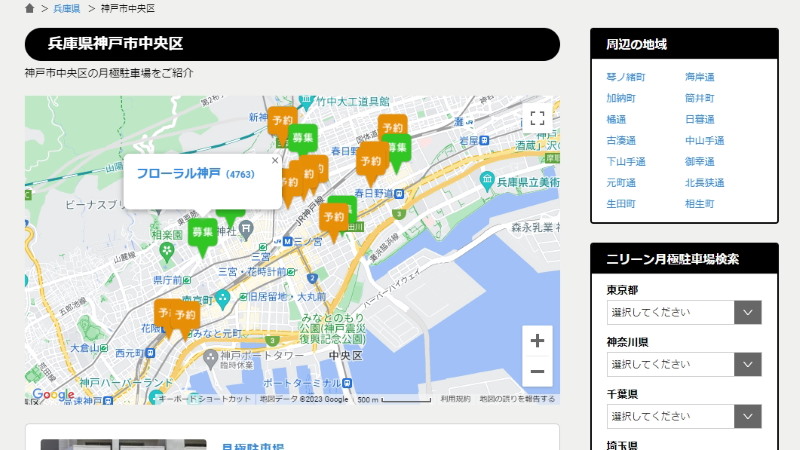This screenshot has height=450, width=800.
Task: Click the 春日野道 station label on map
Action: 375,193
